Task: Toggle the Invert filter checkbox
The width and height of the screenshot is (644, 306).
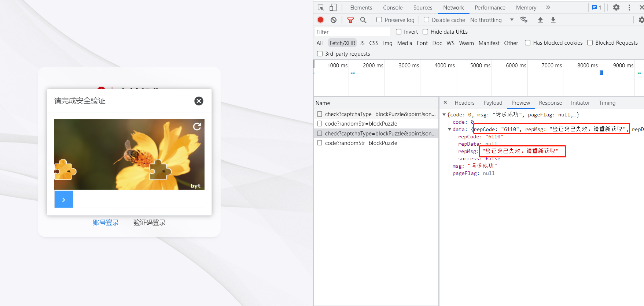Action: click(399, 32)
